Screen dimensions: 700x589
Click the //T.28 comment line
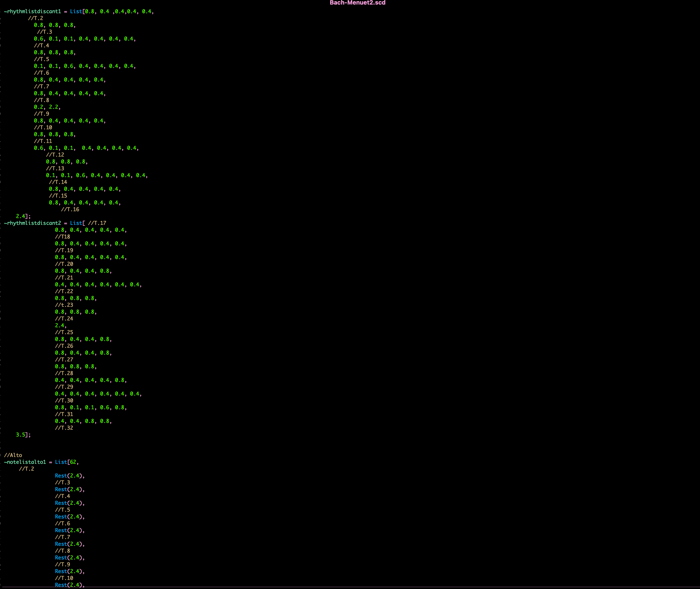pyautogui.click(x=64, y=373)
